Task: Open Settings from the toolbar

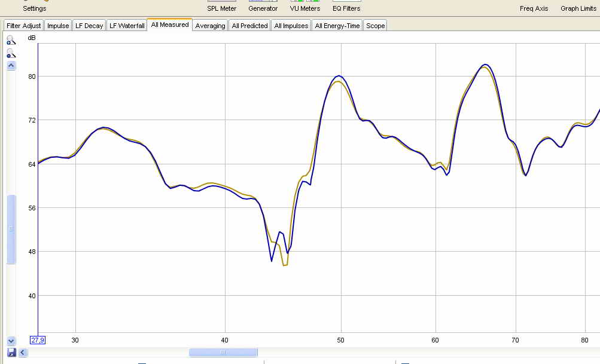Action: 35,7
